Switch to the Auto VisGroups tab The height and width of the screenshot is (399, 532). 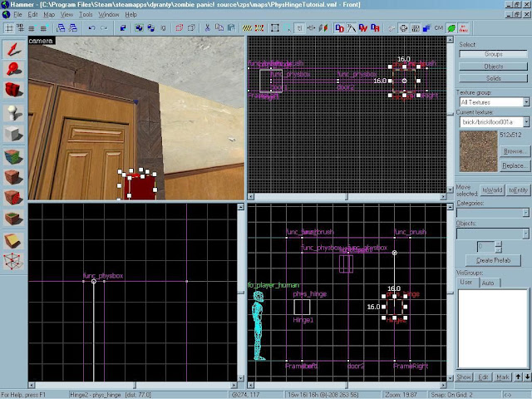(488, 283)
